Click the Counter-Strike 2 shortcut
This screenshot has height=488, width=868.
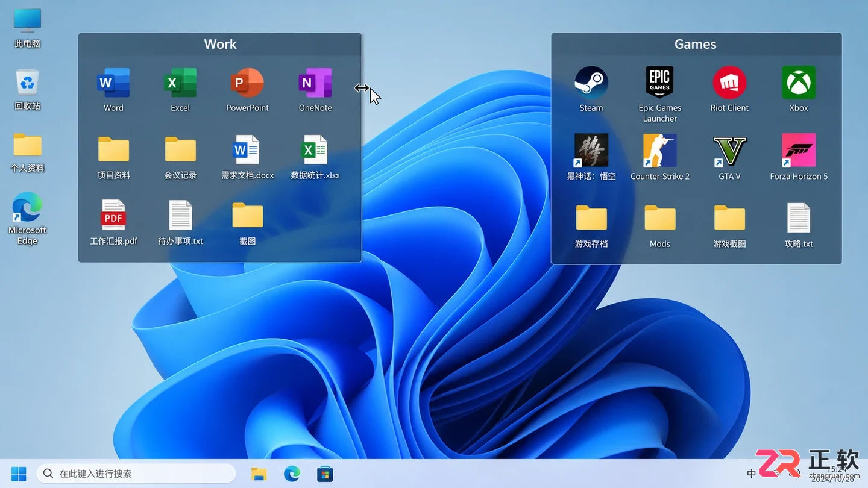point(660,151)
